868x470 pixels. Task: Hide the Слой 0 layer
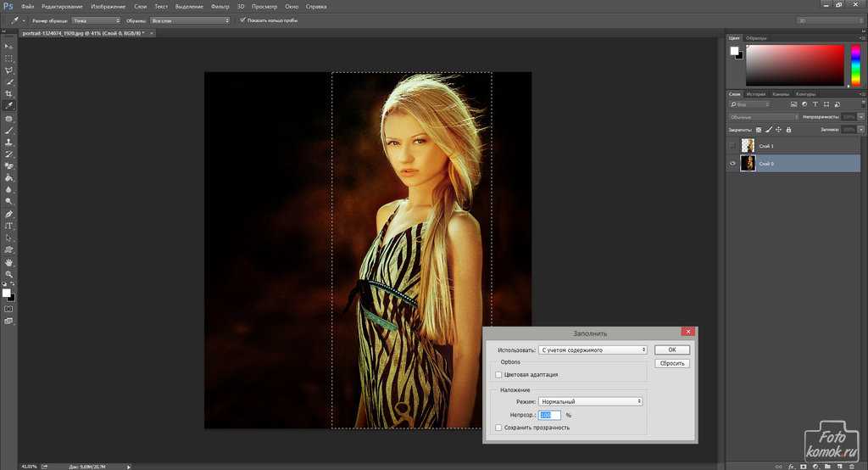point(733,164)
